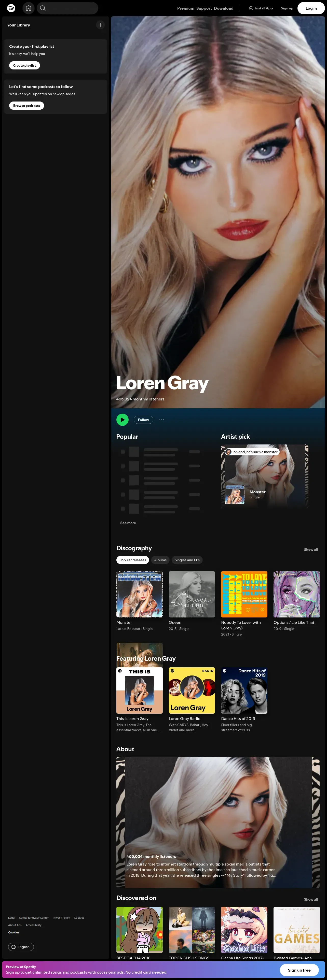Click the Your Library heading

[19, 25]
